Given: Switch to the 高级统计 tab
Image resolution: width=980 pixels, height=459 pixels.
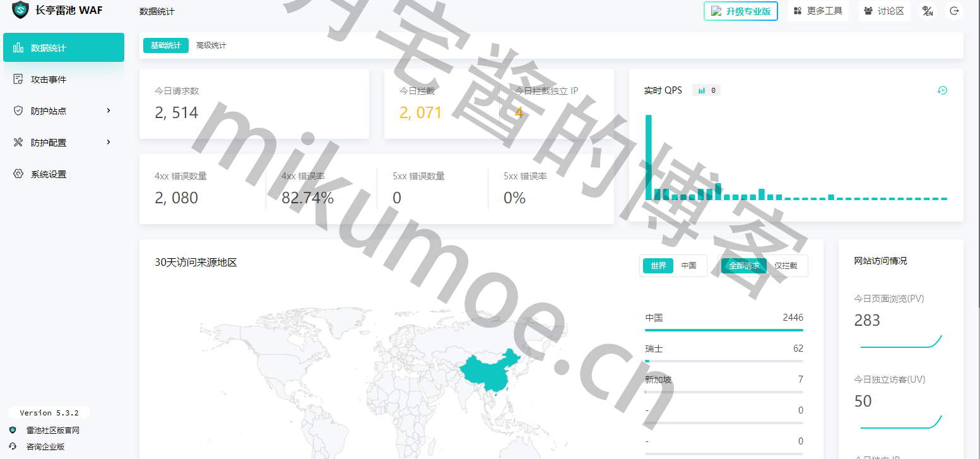Looking at the screenshot, I should [211, 45].
